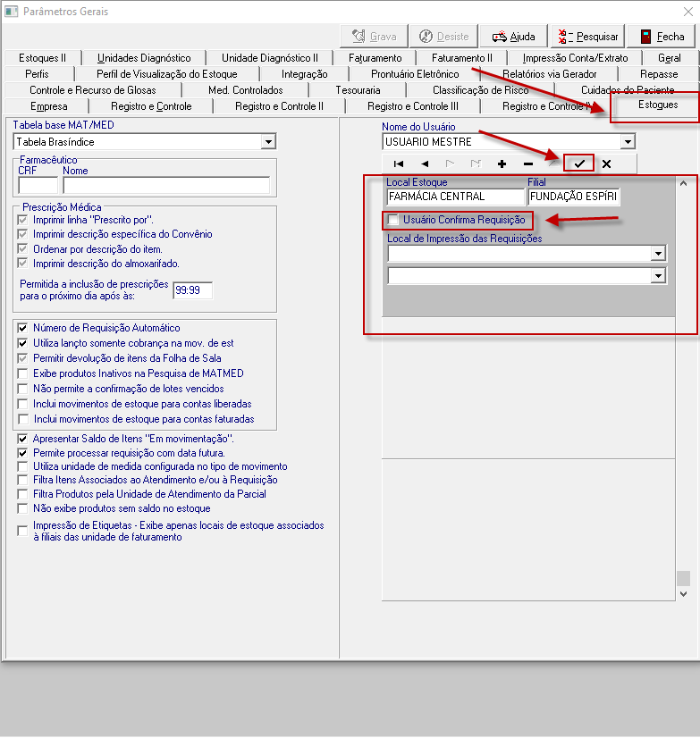
Task: Select the Estoques tab
Action: (658, 105)
